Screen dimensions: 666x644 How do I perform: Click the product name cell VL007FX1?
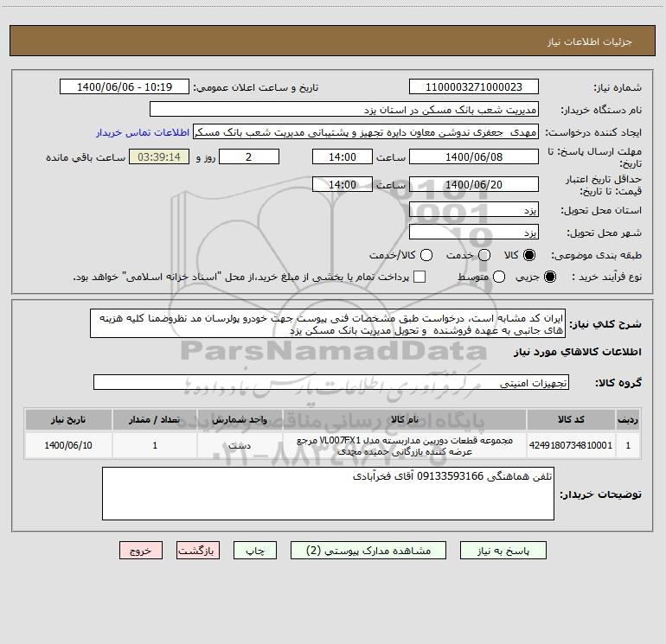pos(405,445)
